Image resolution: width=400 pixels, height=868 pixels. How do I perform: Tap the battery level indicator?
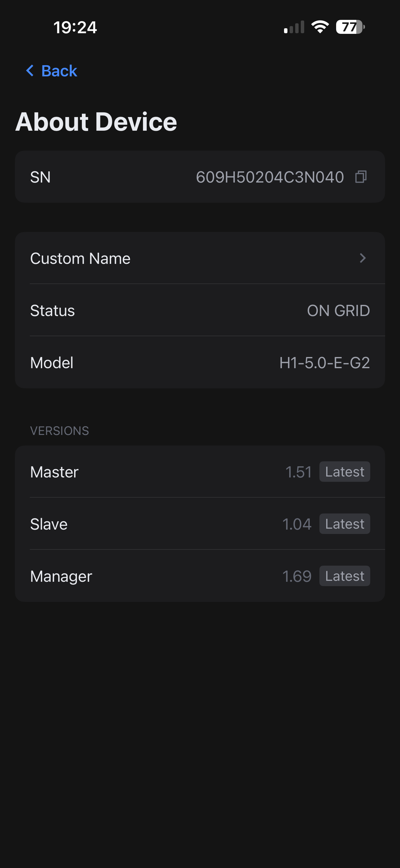tap(350, 27)
